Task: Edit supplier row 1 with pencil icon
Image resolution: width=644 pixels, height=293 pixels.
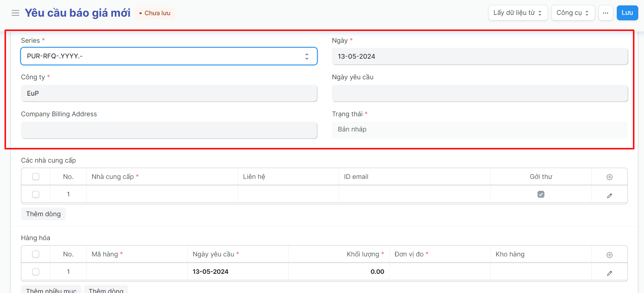Action: point(609,196)
